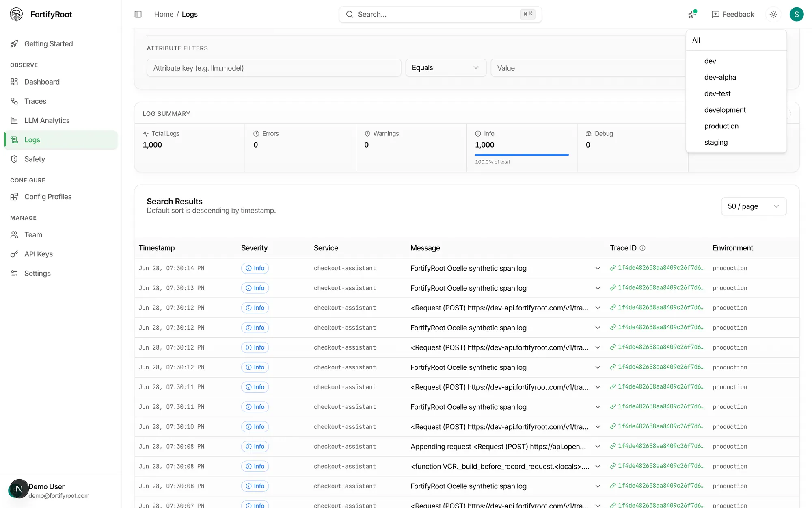Image resolution: width=812 pixels, height=508 pixels.
Task: Click demo@fortifyroot.com email text
Action: (x=59, y=496)
